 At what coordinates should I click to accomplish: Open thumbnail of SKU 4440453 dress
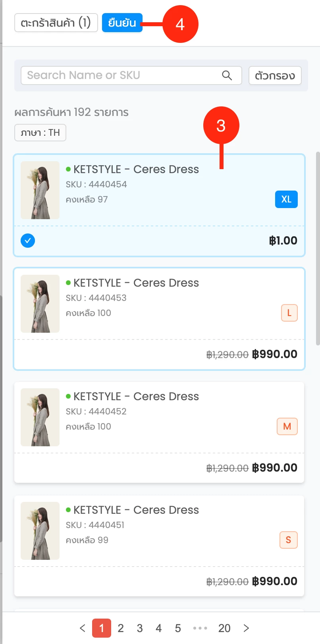pos(40,304)
